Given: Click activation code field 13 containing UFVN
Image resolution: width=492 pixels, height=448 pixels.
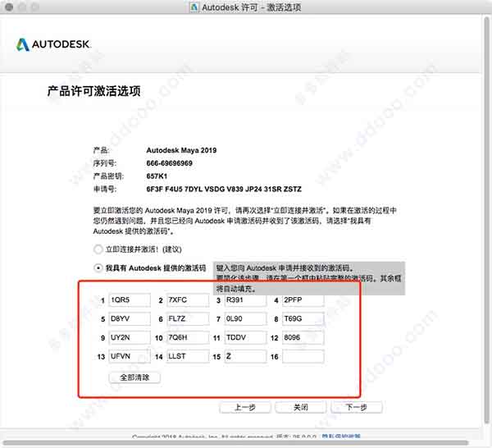Looking at the screenshot, I should click(130, 357).
